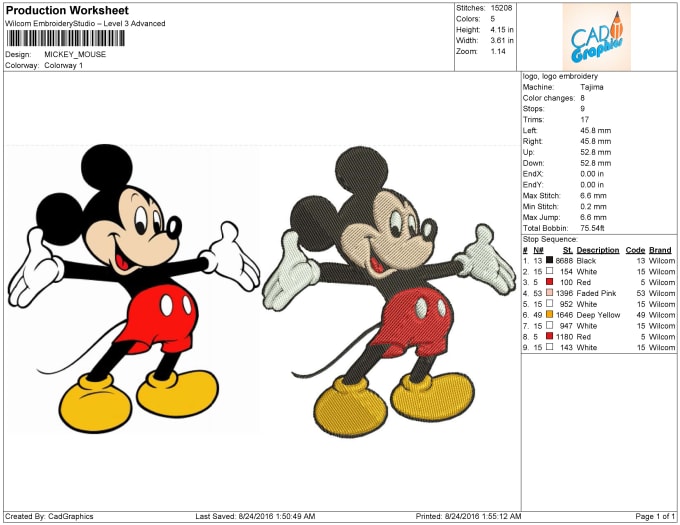Click 'Wilcom EmbroideryStudio – Level 3 Advanced' text

pyautogui.click(x=85, y=23)
